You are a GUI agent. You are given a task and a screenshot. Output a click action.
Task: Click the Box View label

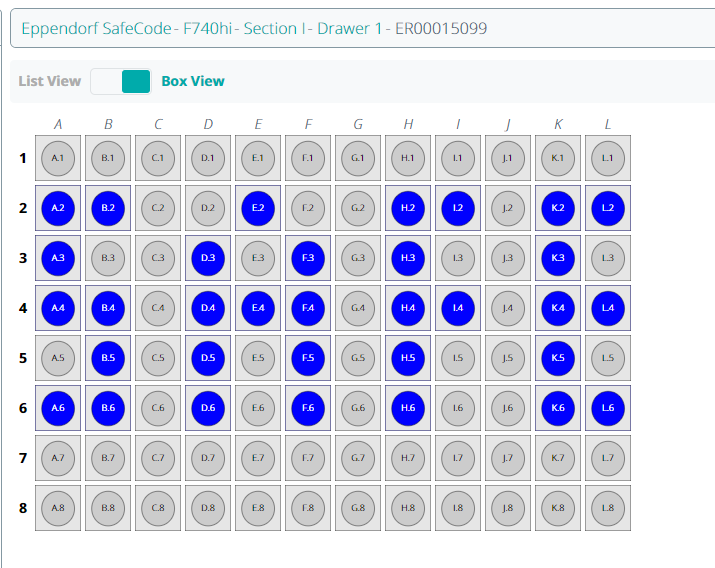tap(193, 81)
